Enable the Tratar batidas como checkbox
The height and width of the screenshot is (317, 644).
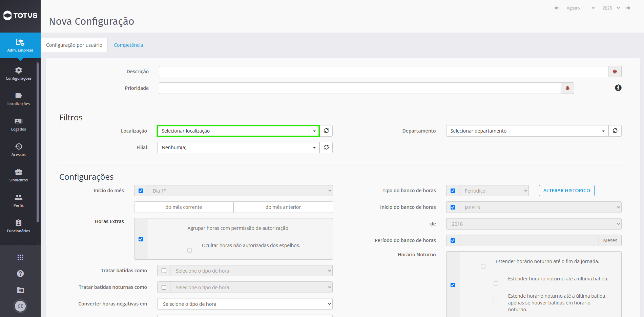(x=164, y=271)
